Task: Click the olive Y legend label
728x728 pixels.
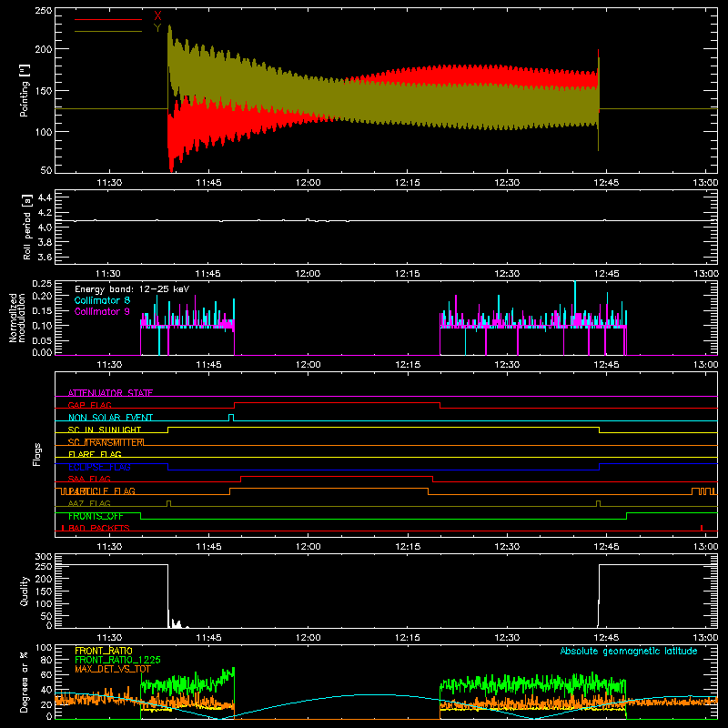Action: pos(157,28)
